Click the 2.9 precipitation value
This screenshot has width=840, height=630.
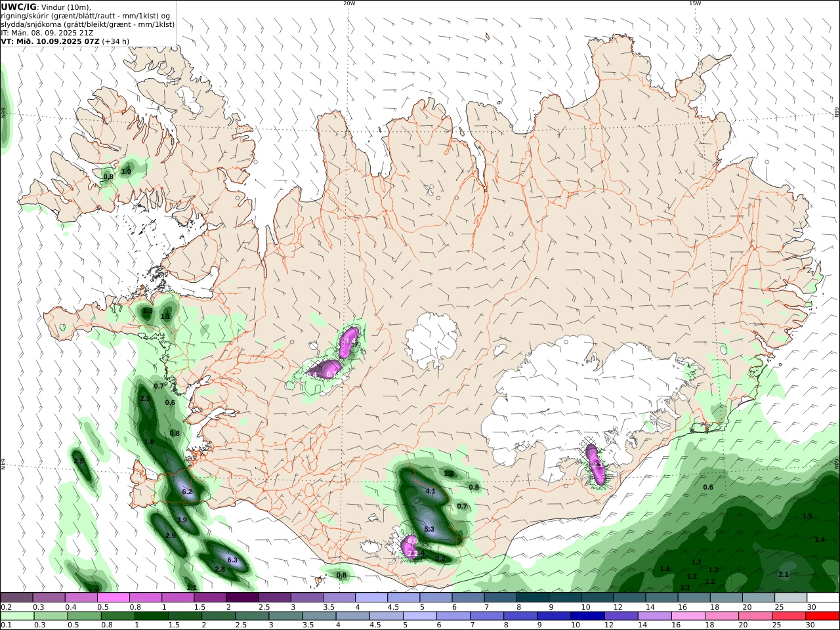pyautogui.click(x=171, y=535)
